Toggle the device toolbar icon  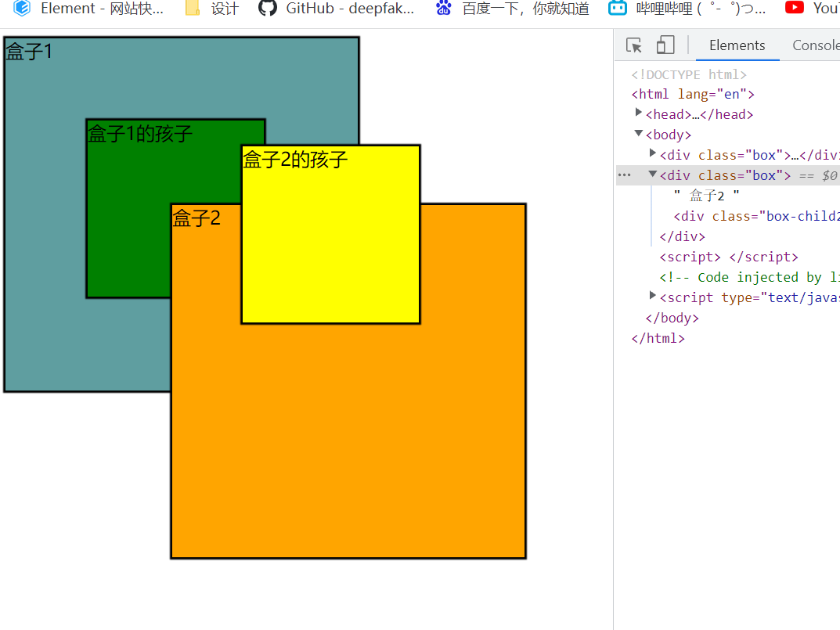click(x=665, y=45)
